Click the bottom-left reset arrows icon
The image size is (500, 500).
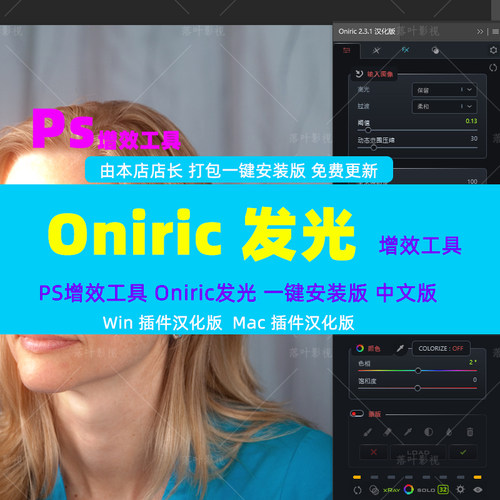(x=357, y=490)
